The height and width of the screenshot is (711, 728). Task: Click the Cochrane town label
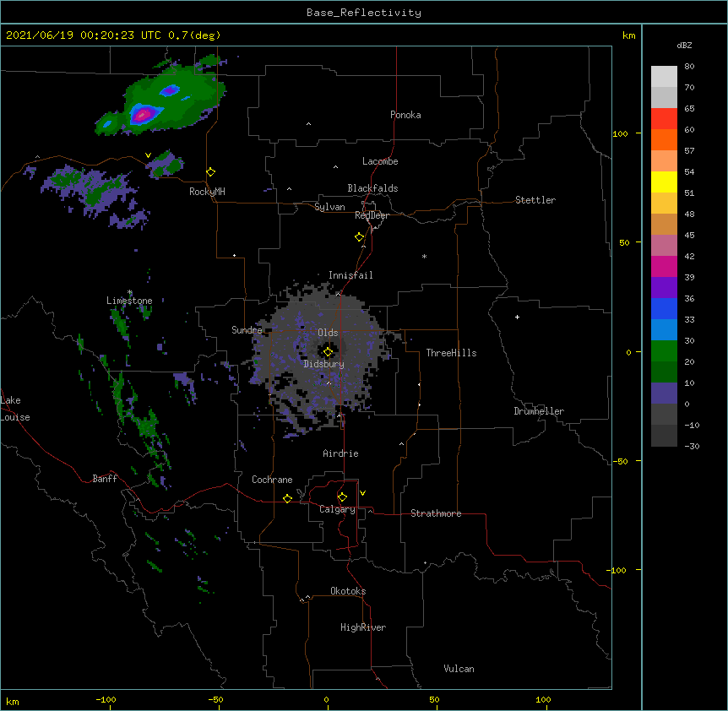[272, 480]
